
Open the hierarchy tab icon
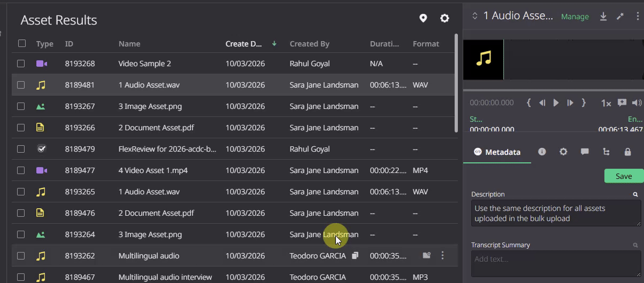click(606, 152)
